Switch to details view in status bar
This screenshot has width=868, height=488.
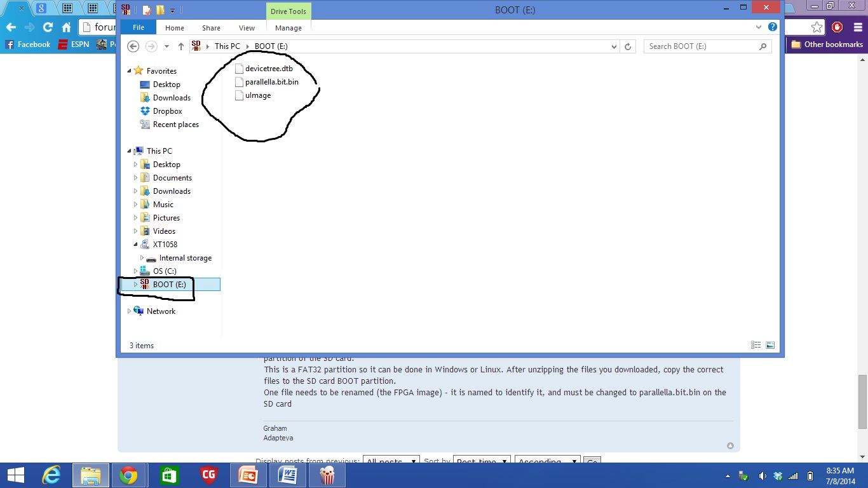point(756,345)
